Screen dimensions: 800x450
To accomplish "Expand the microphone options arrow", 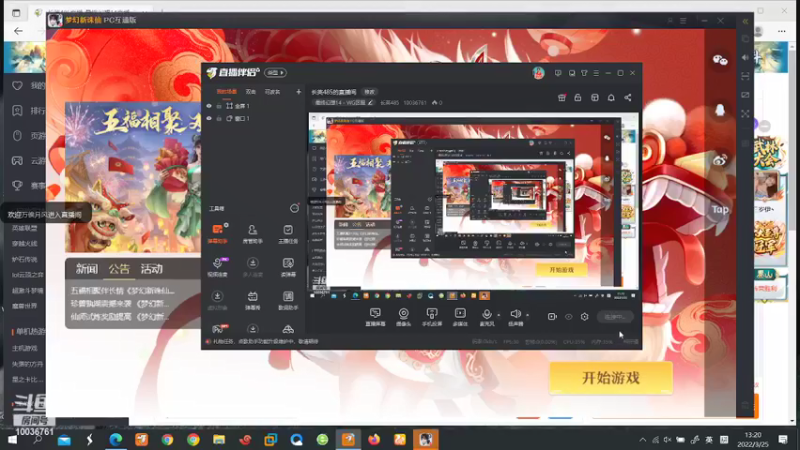I will (498, 315).
